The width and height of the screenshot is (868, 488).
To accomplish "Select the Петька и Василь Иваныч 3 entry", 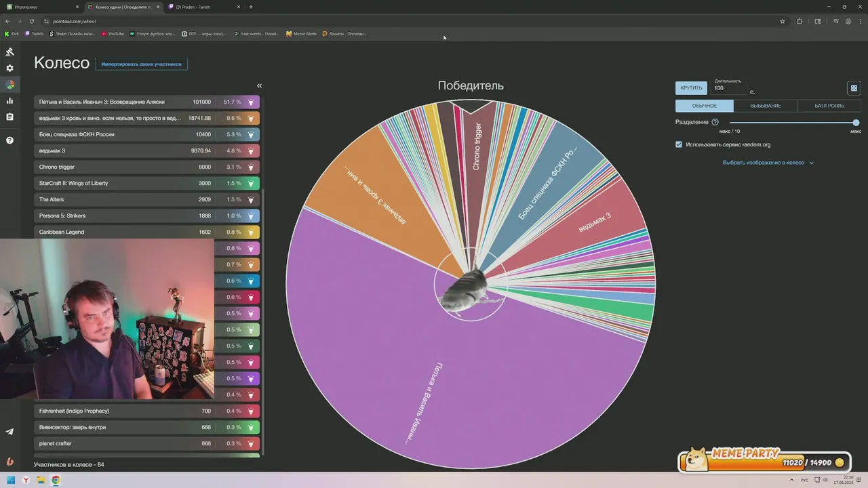I will pos(146,102).
